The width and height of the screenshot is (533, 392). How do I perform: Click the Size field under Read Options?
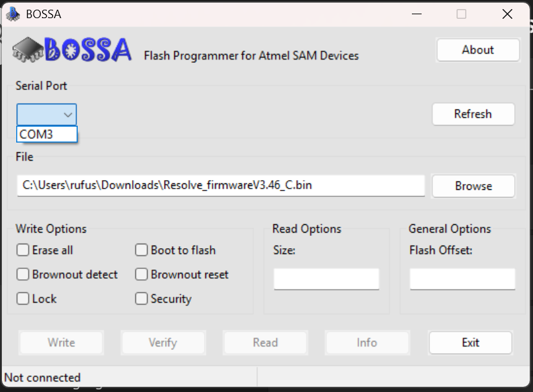coord(326,279)
